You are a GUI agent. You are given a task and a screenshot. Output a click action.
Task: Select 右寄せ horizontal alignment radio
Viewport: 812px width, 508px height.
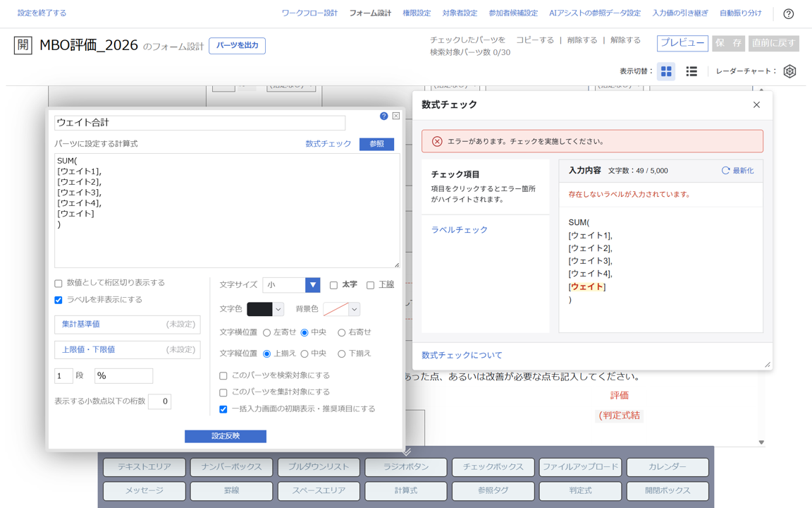point(342,333)
